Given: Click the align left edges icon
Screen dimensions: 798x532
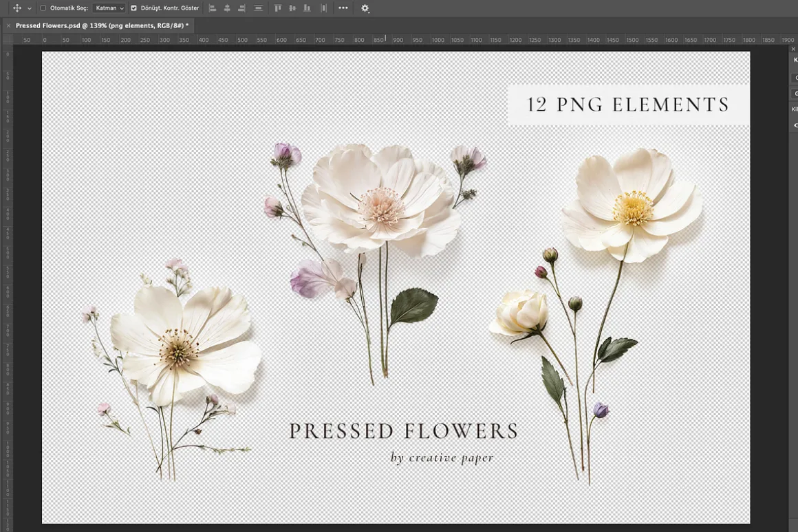Looking at the screenshot, I should (x=213, y=8).
